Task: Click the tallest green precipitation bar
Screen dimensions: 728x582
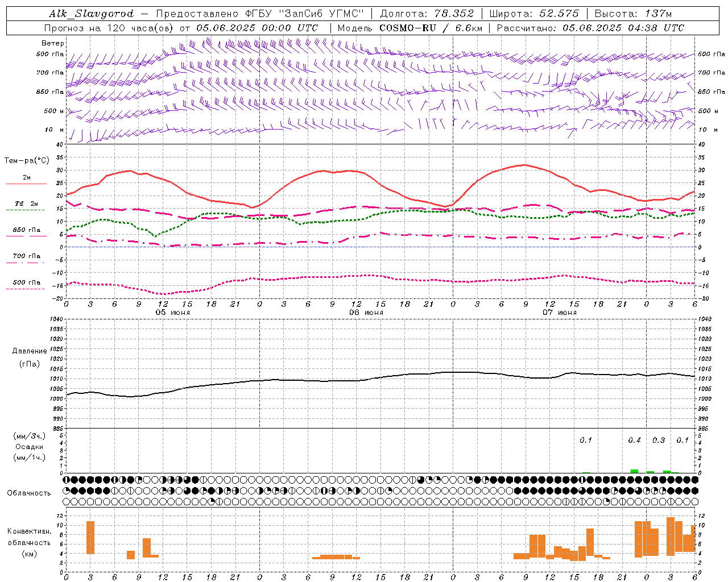Action: [x=634, y=471]
